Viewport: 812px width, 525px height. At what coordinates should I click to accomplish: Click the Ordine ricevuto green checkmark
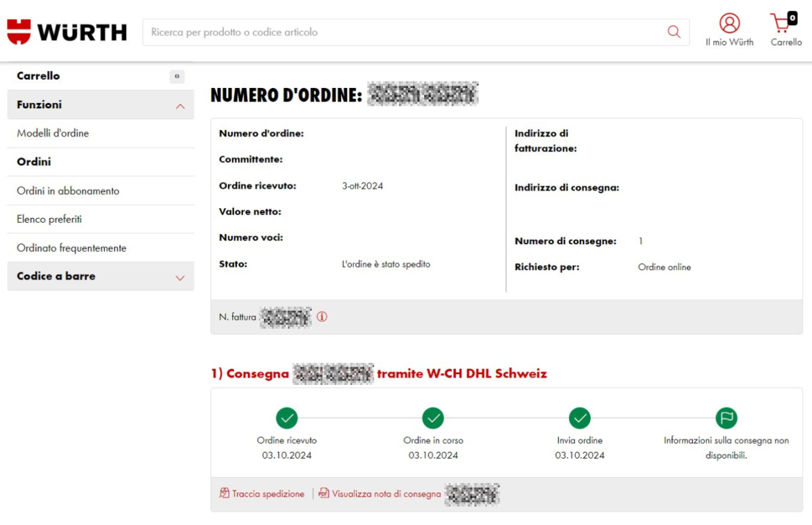[287, 418]
